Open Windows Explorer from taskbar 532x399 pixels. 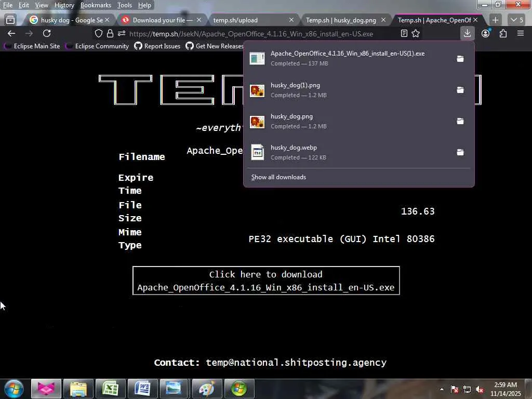click(x=78, y=389)
